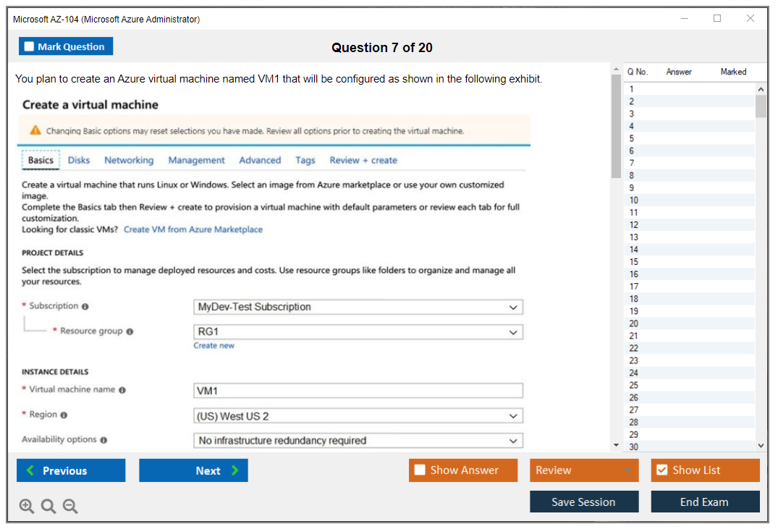778x532 pixels.
Task: Click info icon beside Region label
Action: click(x=64, y=415)
